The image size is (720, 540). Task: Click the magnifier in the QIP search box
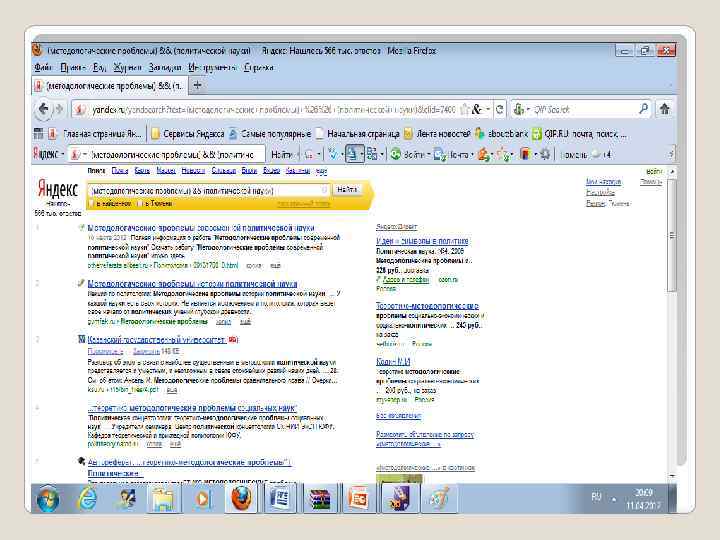(644, 109)
